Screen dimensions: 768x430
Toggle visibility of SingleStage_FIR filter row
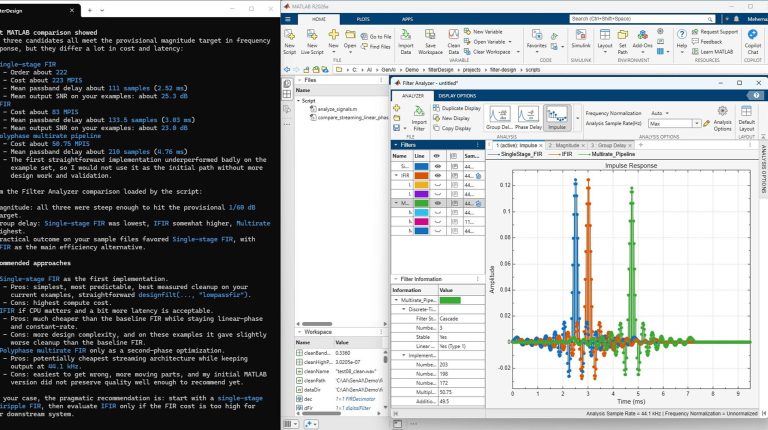[437, 167]
